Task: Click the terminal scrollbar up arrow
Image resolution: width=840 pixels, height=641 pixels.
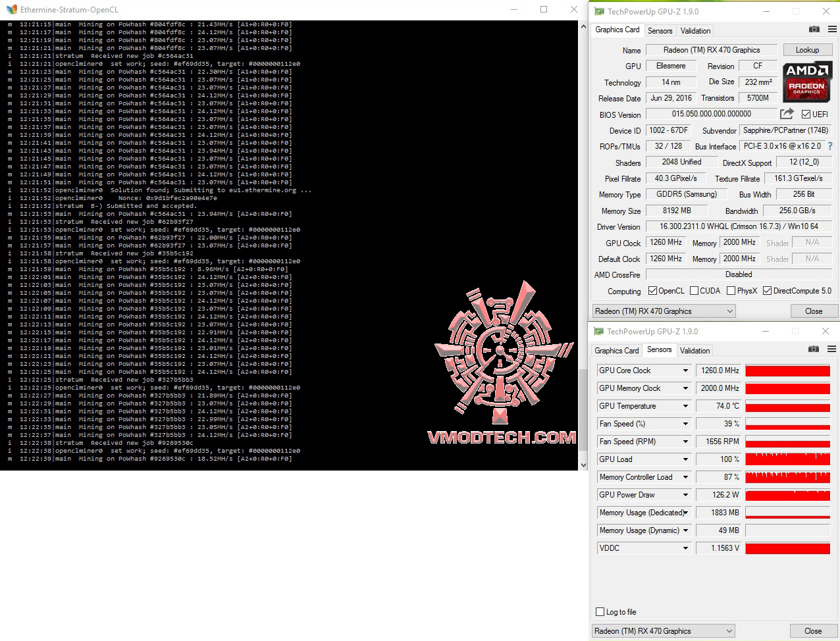Action: pos(583,26)
